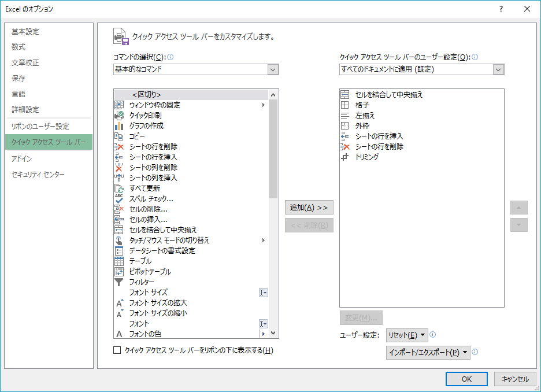The image size is (541, 392).
Task: Expand submenu arrow for タッチ/マウス モードの切り替え
Action: pyautogui.click(x=263, y=240)
